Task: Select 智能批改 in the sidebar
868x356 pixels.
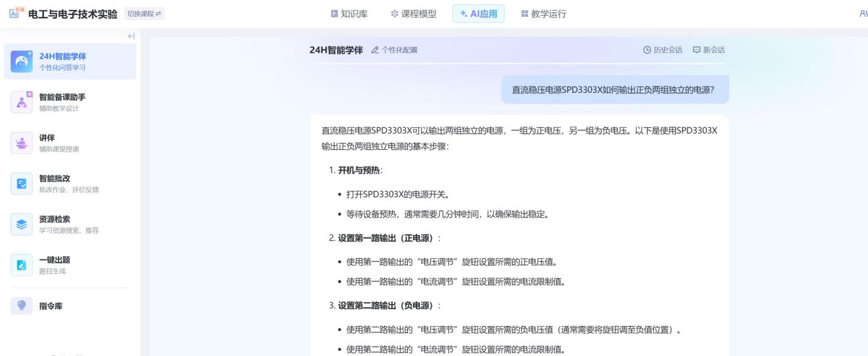Action: [70, 184]
